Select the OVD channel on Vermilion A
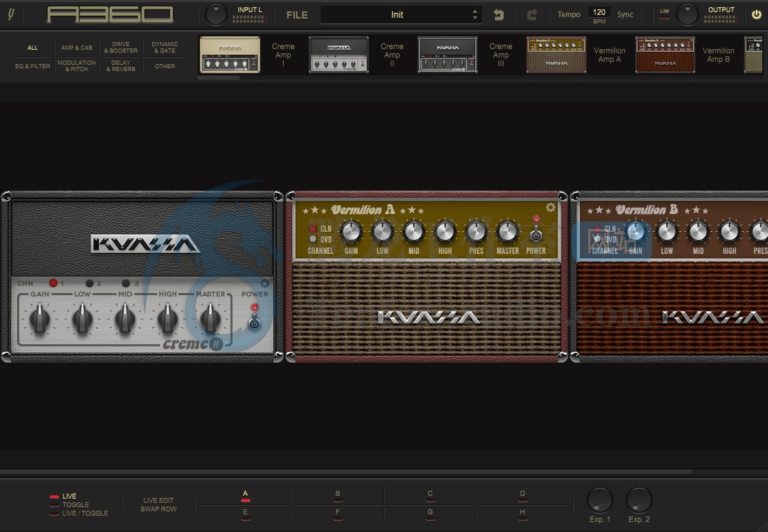This screenshot has width=768, height=532. tap(312, 239)
